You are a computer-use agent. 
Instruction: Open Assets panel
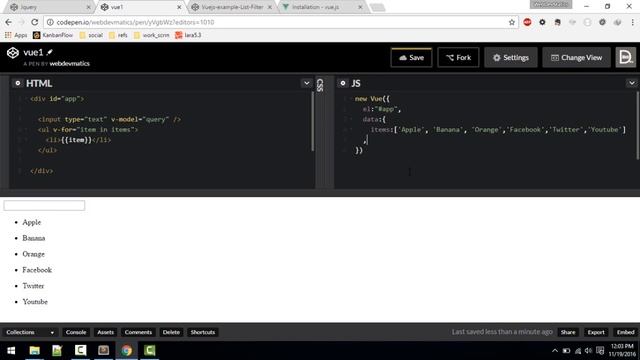(105, 332)
